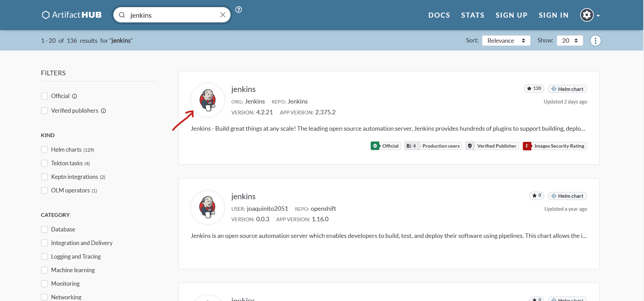The height and width of the screenshot is (301, 644).
Task: Open the settings gear menu
Action: click(590, 15)
